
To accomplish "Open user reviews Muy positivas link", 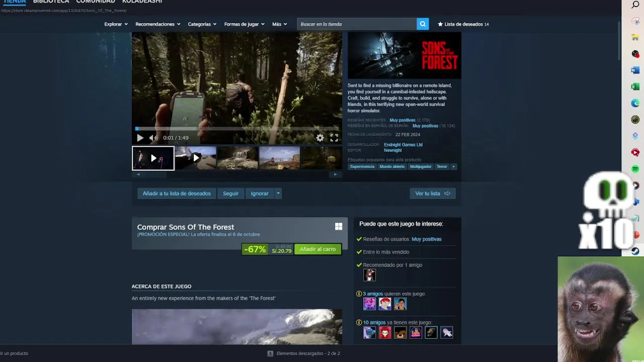I will 427,239.
